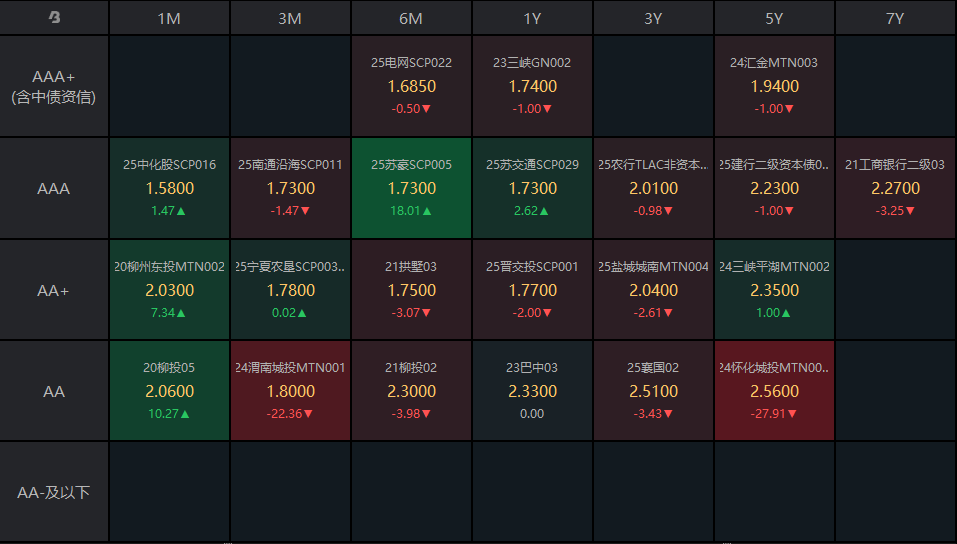Click the 2.3300 yield of 23巴中03
Screen dimensions: 957x544
click(532, 391)
